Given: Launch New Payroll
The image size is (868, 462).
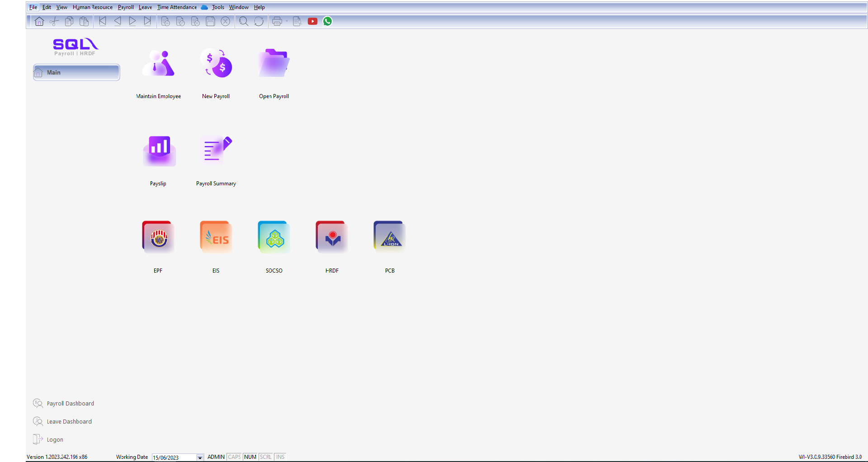Looking at the screenshot, I should [x=216, y=64].
